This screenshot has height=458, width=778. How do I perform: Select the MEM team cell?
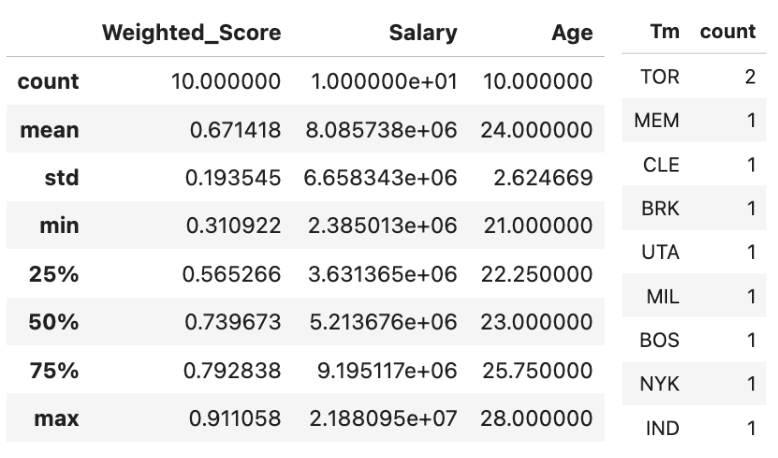(656, 121)
